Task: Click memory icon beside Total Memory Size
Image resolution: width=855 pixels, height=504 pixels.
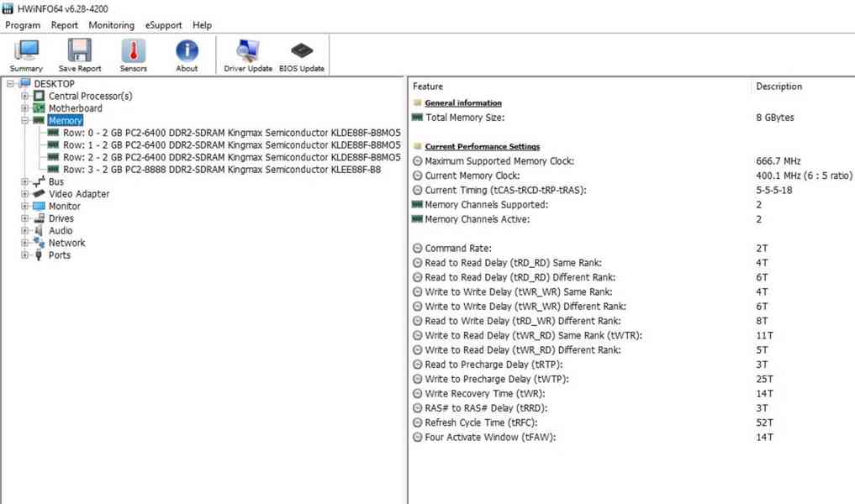Action: tap(418, 117)
